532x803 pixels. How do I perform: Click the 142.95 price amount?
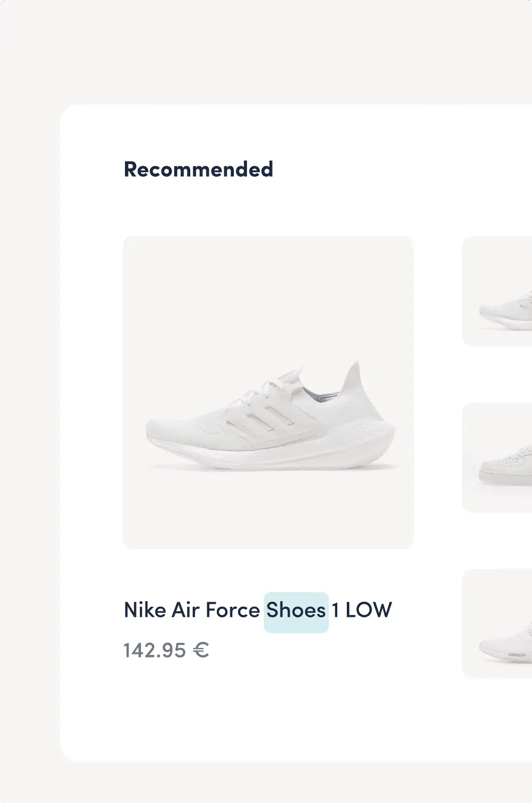155,651
